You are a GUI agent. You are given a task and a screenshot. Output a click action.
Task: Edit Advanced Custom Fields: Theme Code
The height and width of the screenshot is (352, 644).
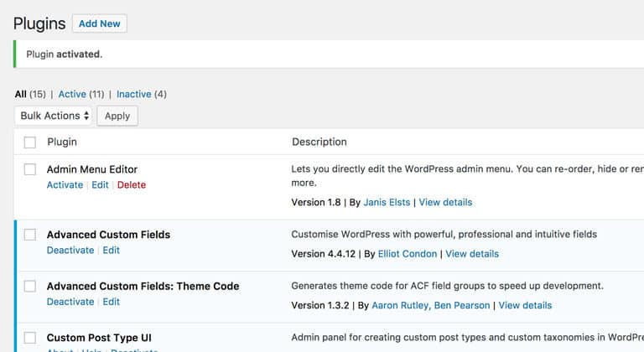pos(111,302)
